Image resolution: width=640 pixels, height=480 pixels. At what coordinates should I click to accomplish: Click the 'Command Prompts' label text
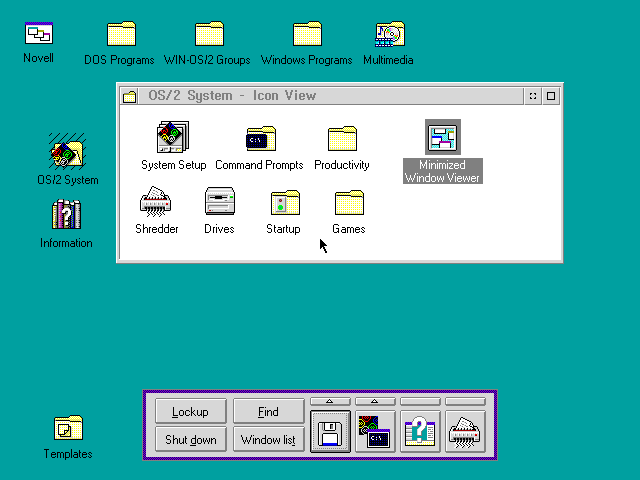(259, 165)
